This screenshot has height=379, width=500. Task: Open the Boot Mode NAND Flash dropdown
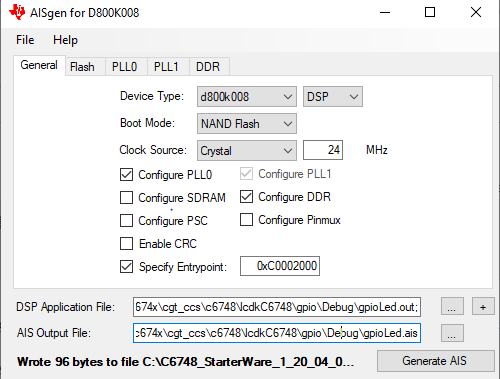[x=247, y=124]
